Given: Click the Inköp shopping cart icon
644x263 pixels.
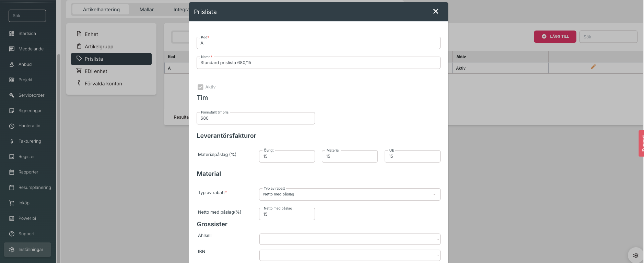Looking at the screenshot, I should (12, 203).
